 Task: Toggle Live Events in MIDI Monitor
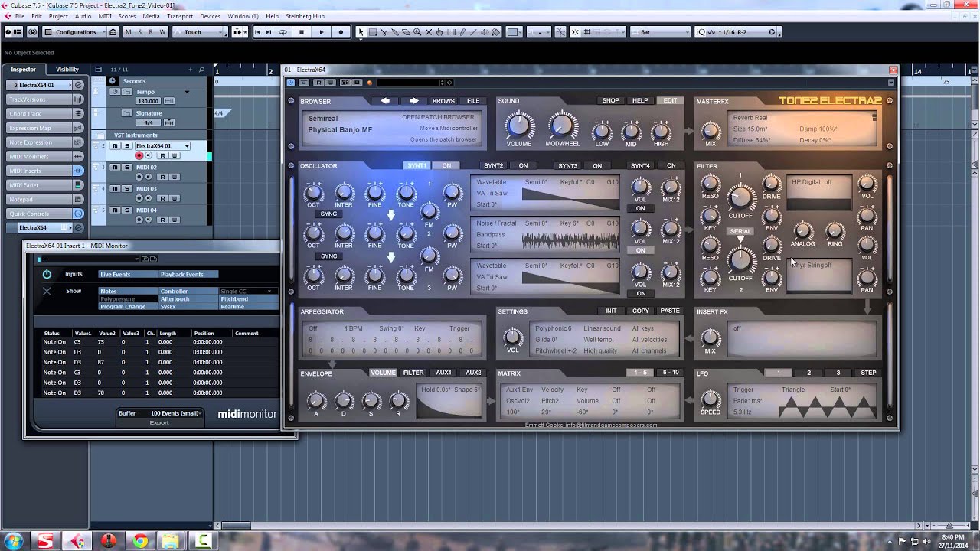click(127, 274)
